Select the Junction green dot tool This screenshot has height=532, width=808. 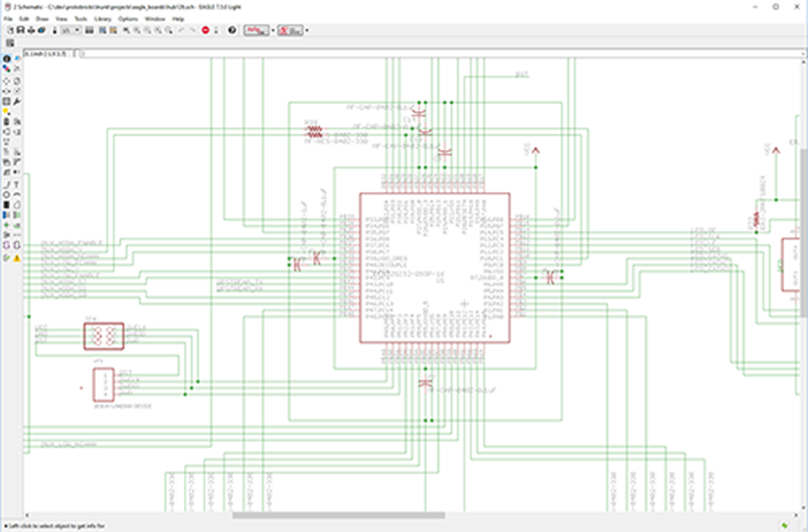[x=6, y=226]
